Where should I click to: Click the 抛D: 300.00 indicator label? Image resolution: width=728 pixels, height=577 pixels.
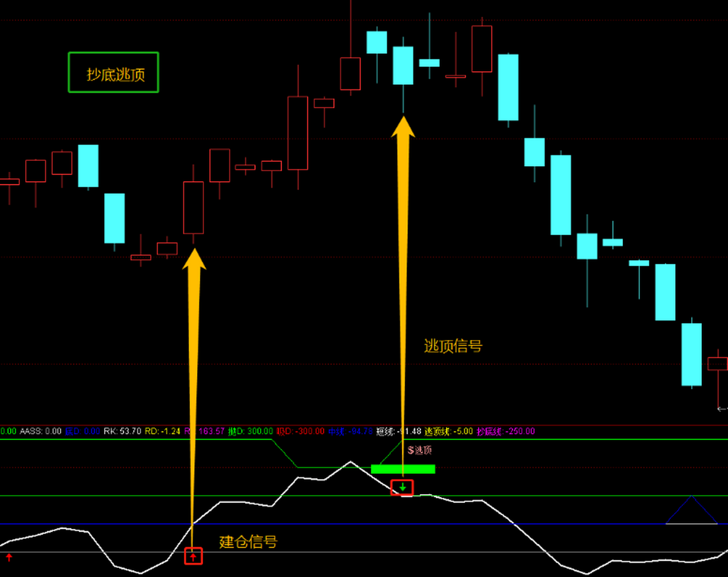pos(250,431)
